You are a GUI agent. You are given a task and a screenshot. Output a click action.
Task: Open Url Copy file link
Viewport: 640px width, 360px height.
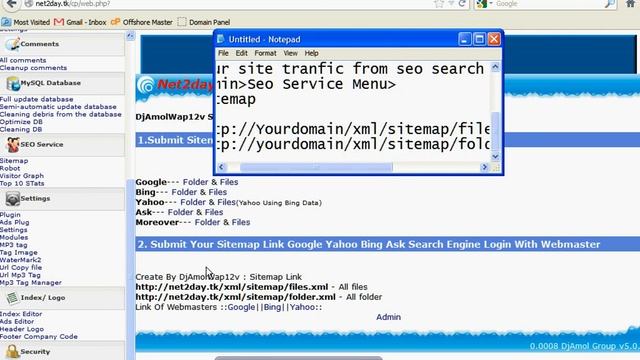[x=21, y=267]
